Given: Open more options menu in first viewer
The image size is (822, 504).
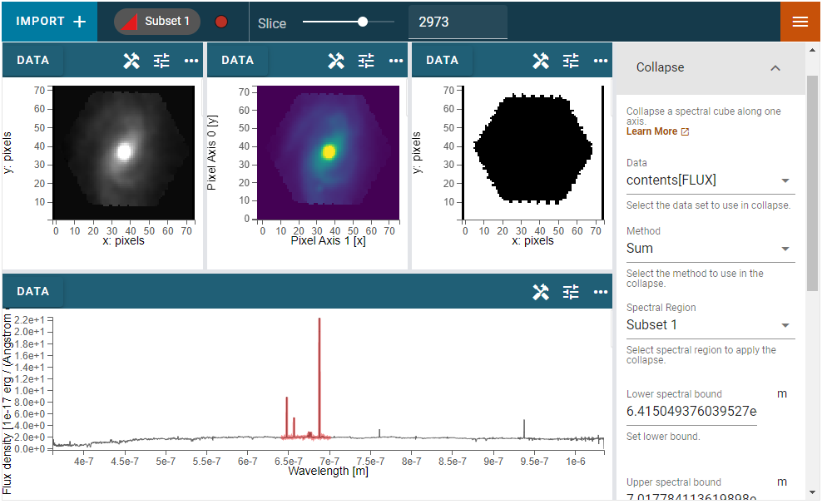Looking at the screenshot, I should (191, 61).
